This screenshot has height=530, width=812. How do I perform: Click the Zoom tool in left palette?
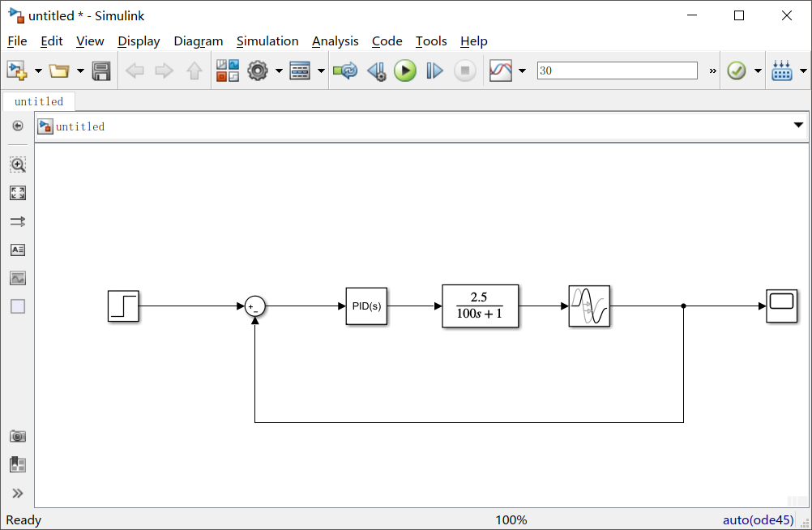pyautogui.click(x=18, y=165)
